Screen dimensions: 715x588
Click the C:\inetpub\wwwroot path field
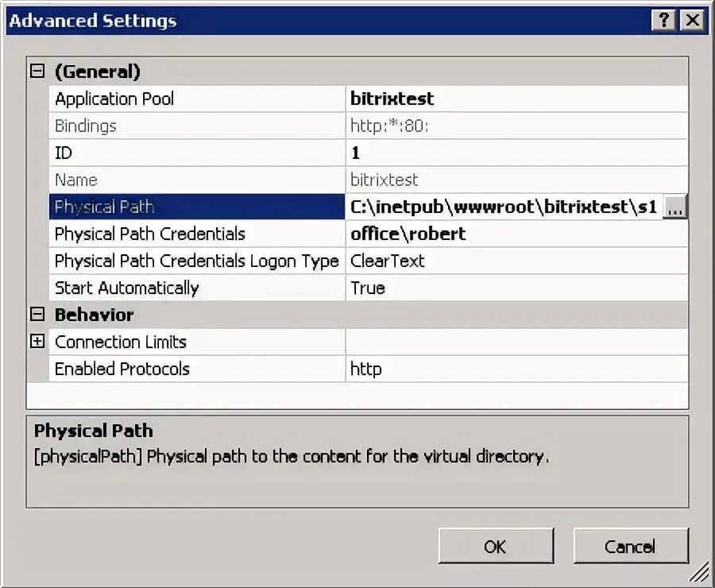click(x=504, y=207)
